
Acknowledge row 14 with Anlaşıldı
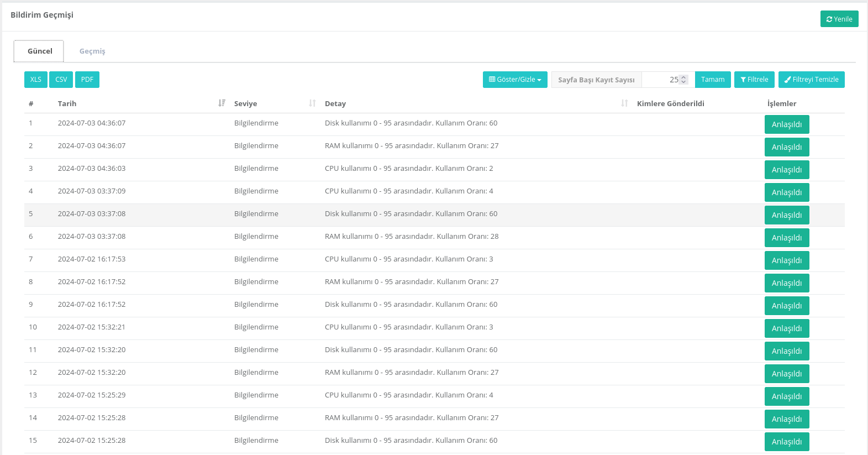click(787, 419)
